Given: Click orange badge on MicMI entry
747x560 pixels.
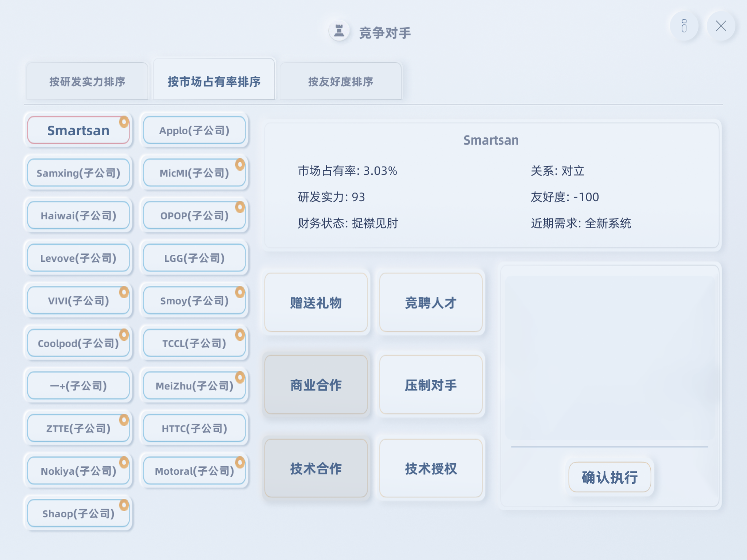Looking at the screenshot, I should (240, 164).
